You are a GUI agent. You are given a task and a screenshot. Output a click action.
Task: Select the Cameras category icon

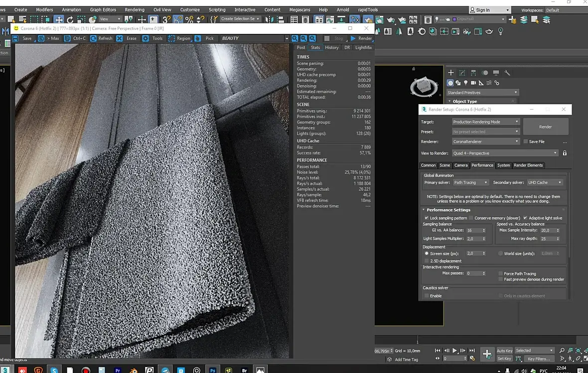[x=473, y=83]
